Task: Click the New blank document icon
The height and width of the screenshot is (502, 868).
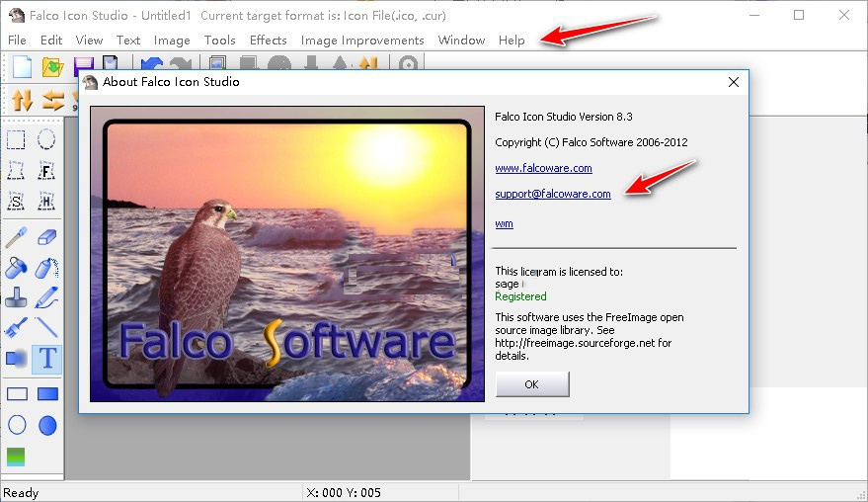Action: coord(22,66)
